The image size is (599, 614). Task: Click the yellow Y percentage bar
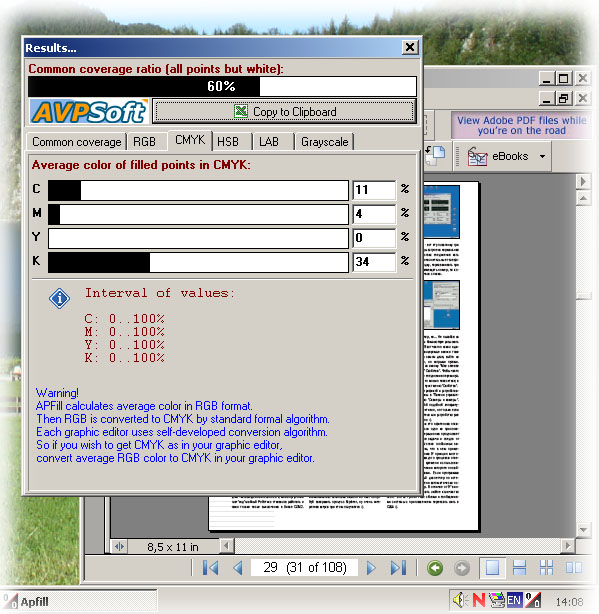(198, 238)
